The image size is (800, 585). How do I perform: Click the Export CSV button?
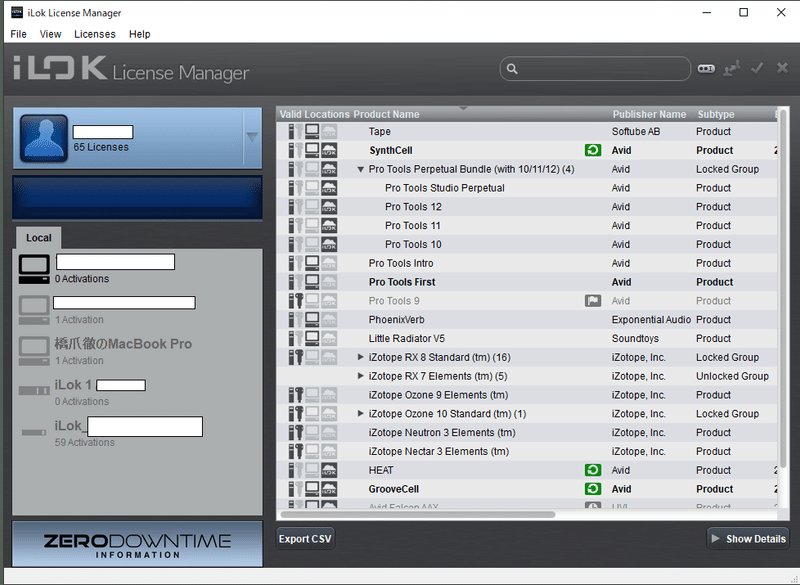[304, 538]
